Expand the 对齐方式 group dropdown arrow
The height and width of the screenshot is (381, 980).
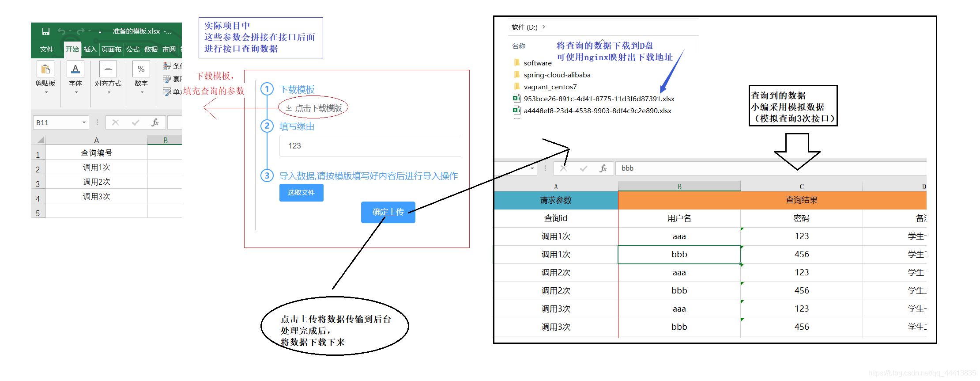point(109,92)
